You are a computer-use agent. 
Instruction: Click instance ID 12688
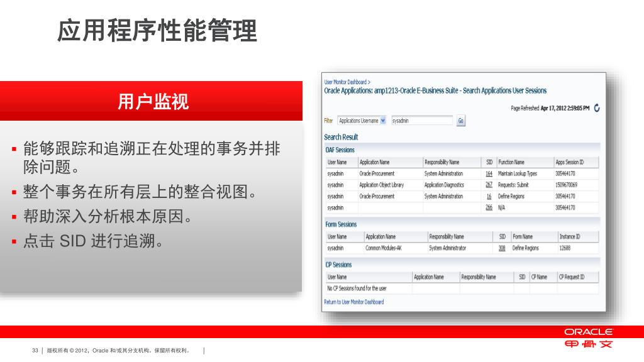click(x=565, y=248)
